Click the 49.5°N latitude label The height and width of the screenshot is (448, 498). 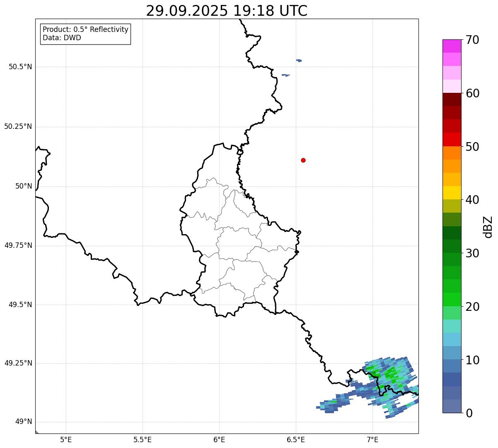(20, 305)
